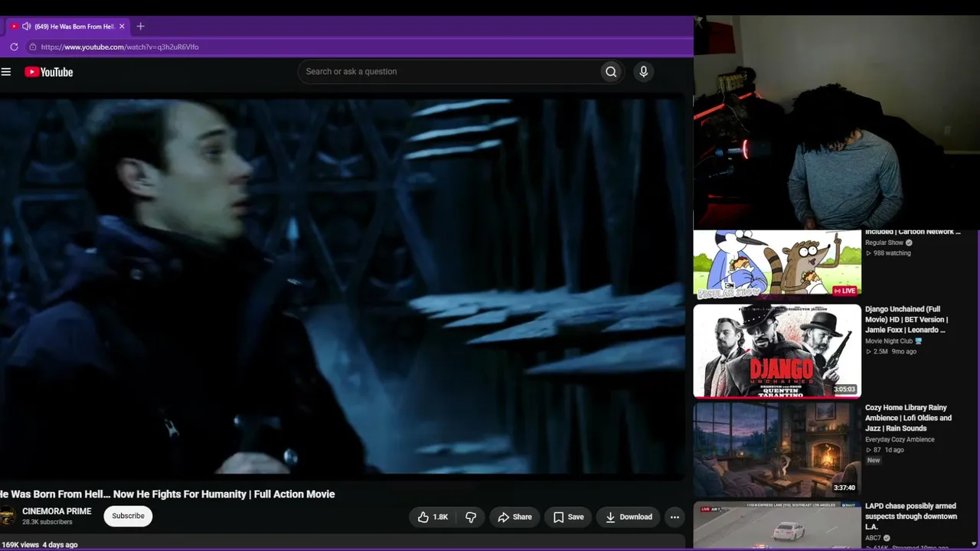Open the Regular Show live stream thumbnail
This screenshot has width=980, height=551.
(777, 264)
